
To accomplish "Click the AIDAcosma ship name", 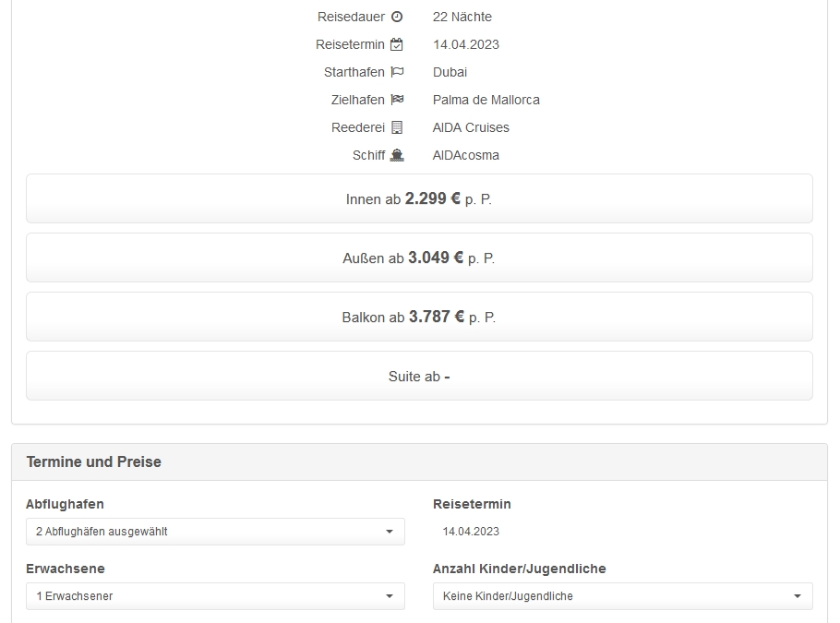I will 465,155.
